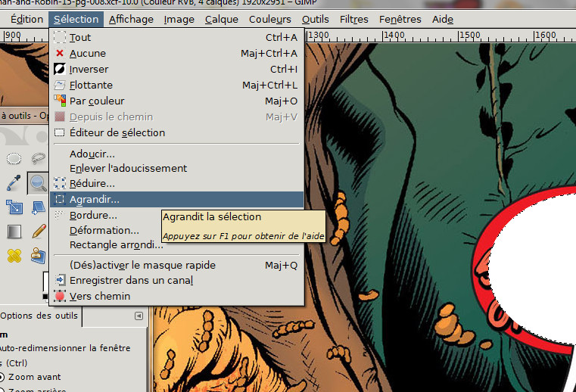Pick the Color Picker eyedropper tool
The height and width of the screenshot is (392, 576).
(14, 182)
